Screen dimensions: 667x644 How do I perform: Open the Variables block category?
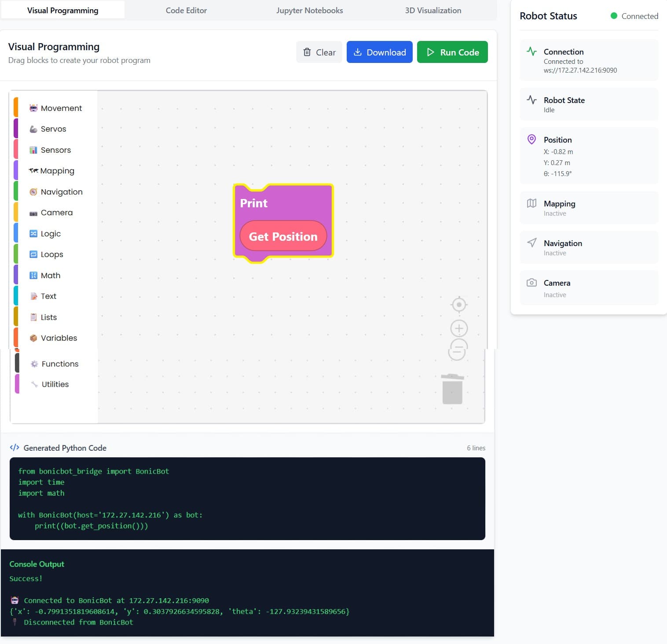pyautogui.click(x=59, y=338)
